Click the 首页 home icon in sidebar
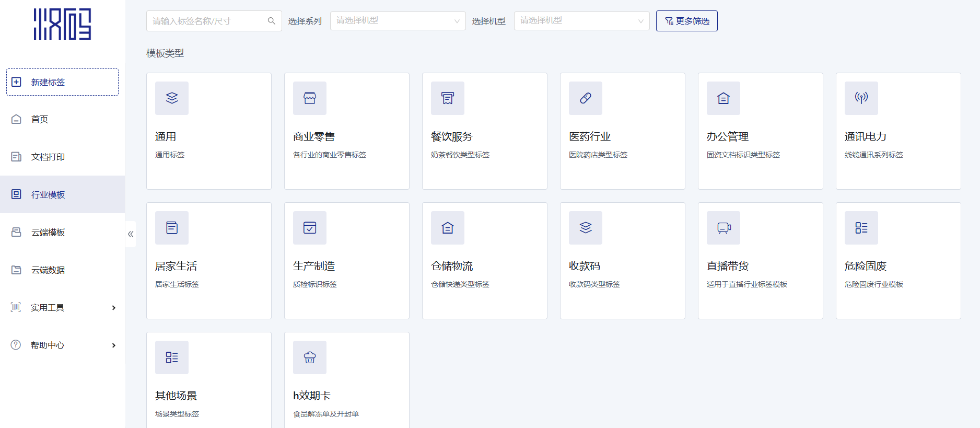Screen dimensions: 980x428 [x=16, y=119]
